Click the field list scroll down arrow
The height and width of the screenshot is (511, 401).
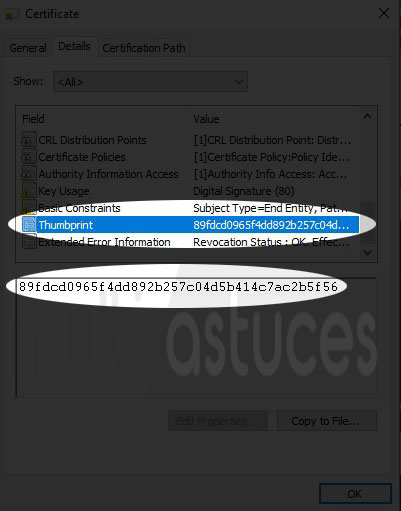[x=367, y=253]
